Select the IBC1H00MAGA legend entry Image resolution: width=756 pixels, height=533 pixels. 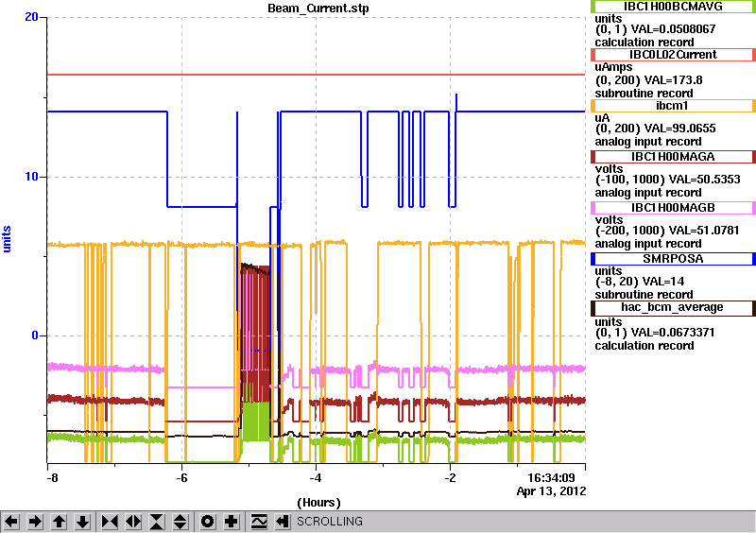pos(673,157)
